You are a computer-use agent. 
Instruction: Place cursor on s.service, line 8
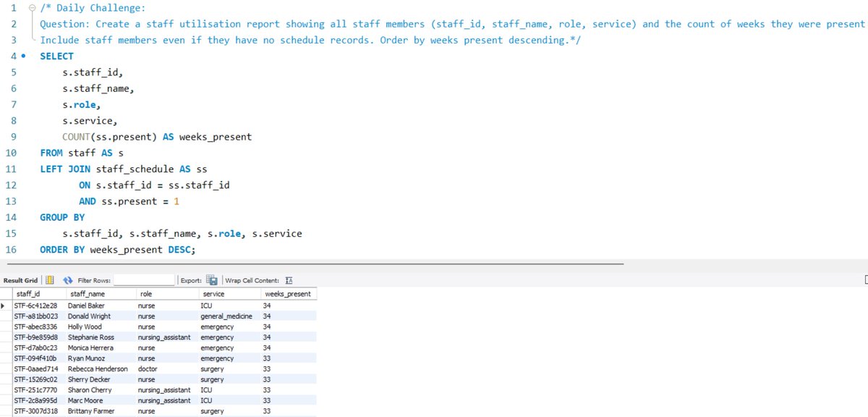click(x=90, y=121)
